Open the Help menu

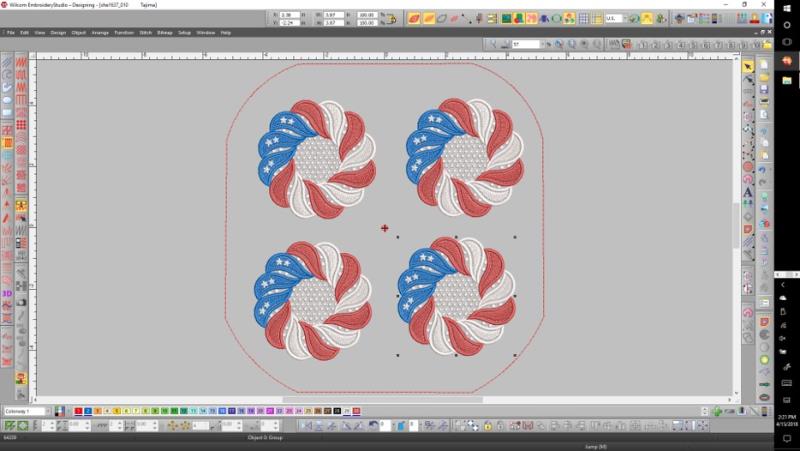(226, 33)
